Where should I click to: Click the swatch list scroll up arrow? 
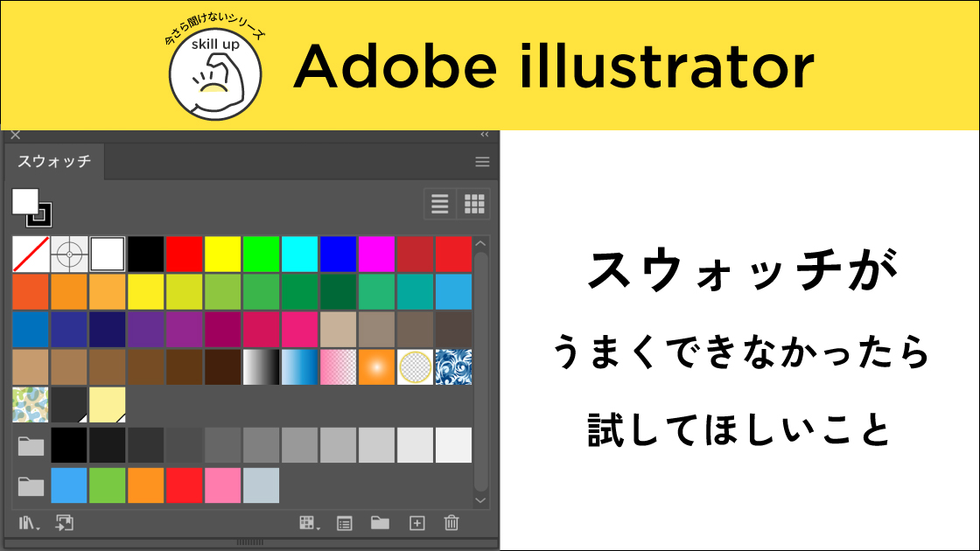(480, 244)
